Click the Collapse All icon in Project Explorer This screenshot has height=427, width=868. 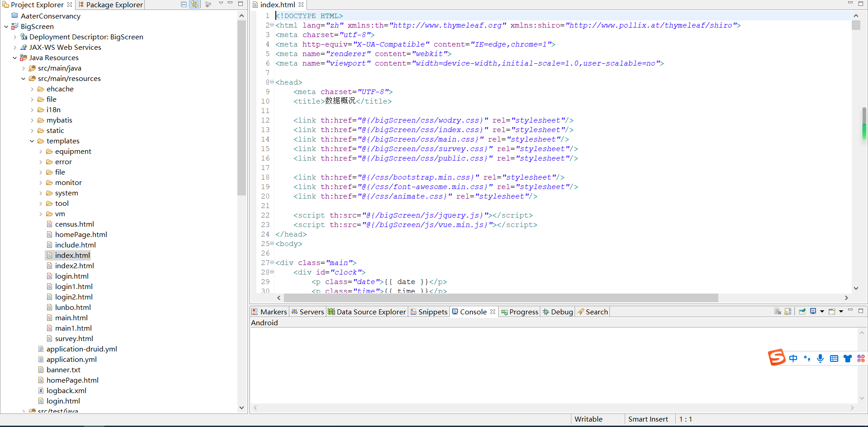point(184,5)
